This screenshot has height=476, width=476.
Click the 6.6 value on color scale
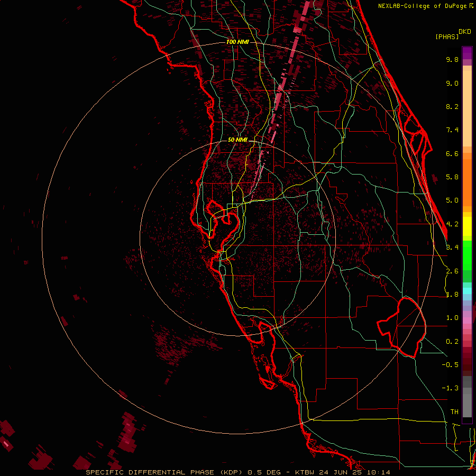[452, 153]
